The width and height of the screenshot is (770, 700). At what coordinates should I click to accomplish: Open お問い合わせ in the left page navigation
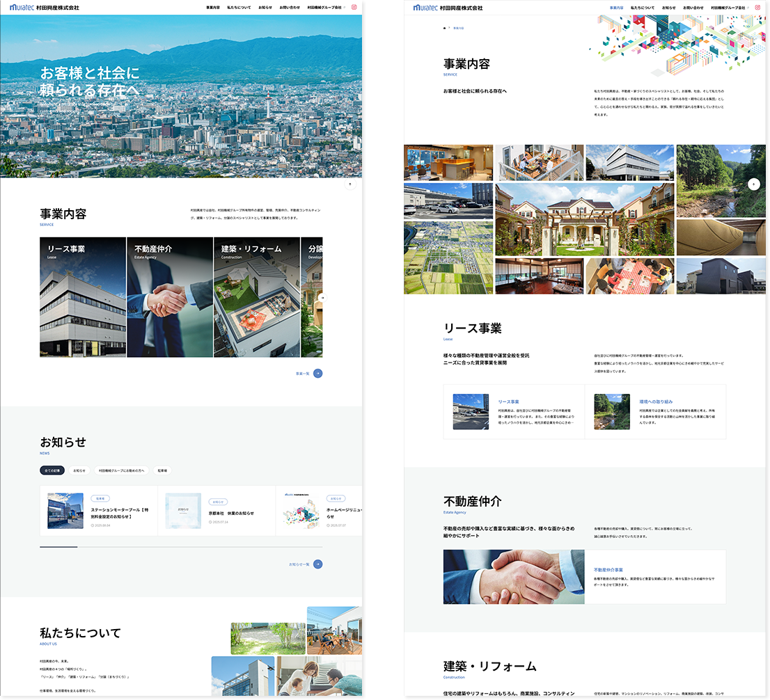(x=290, y=8)
